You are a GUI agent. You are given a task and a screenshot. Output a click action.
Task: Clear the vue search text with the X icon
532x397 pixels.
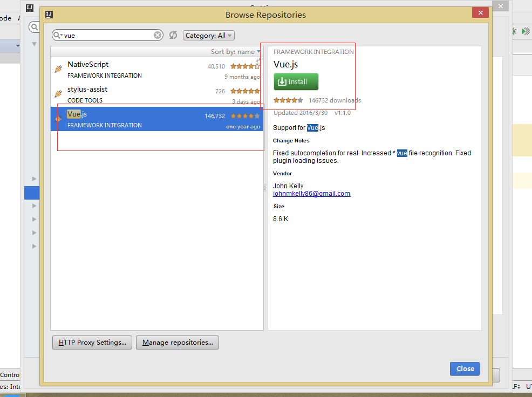click(x=158, y=35)
